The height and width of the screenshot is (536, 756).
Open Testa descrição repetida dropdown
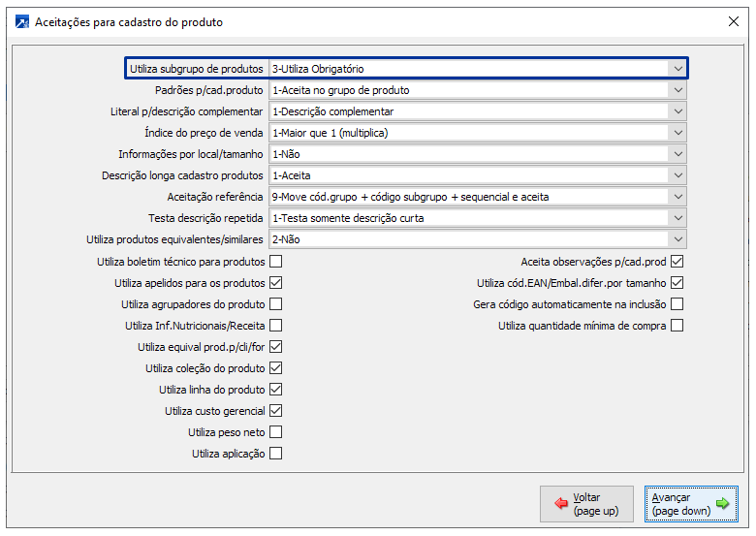677,218
